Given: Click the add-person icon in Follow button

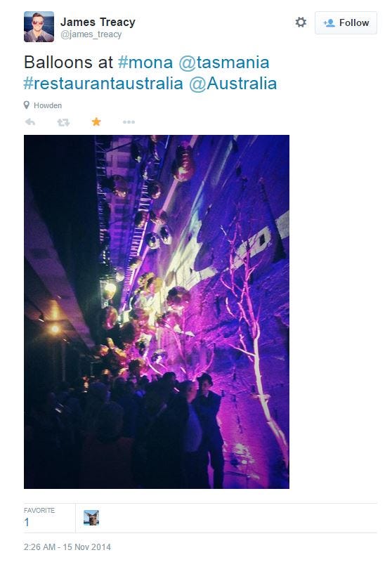Looking at the screenshot, I should point(329,23).
